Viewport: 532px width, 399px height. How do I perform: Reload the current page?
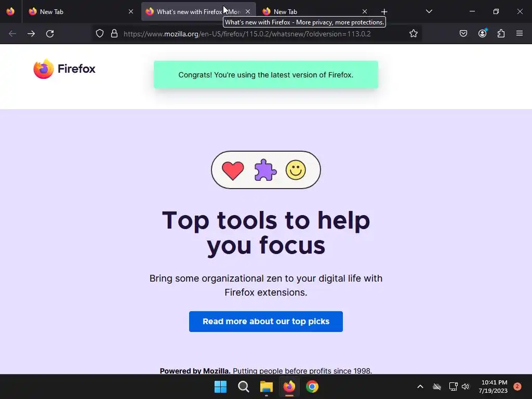click(x=50, y=34)
